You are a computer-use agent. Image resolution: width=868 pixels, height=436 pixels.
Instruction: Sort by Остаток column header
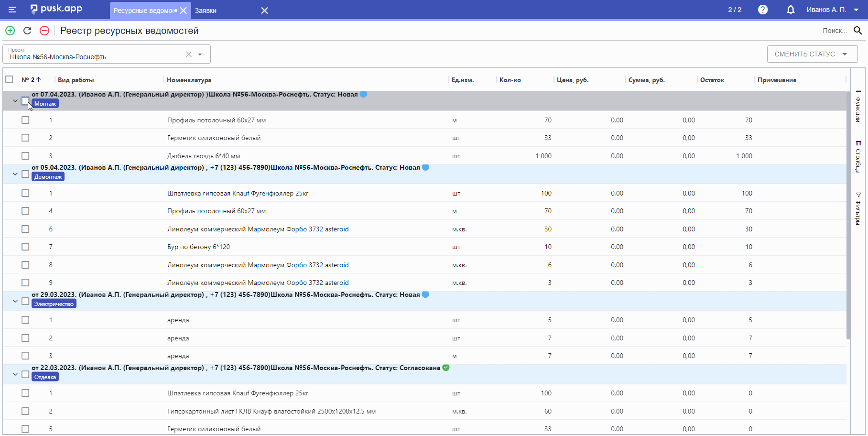712,80
